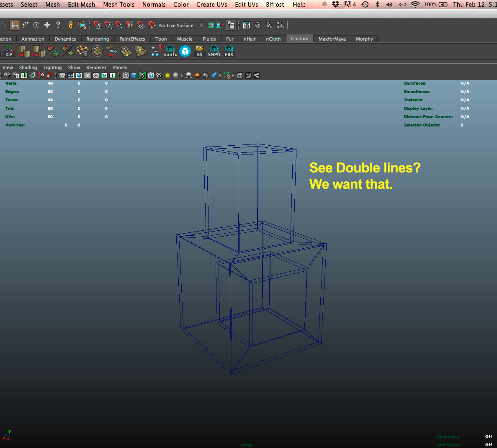Image resolution: width=497 pixels, height=448 pixels.
Task: Toggle textured display checker icon
Action: coord(159,75)
